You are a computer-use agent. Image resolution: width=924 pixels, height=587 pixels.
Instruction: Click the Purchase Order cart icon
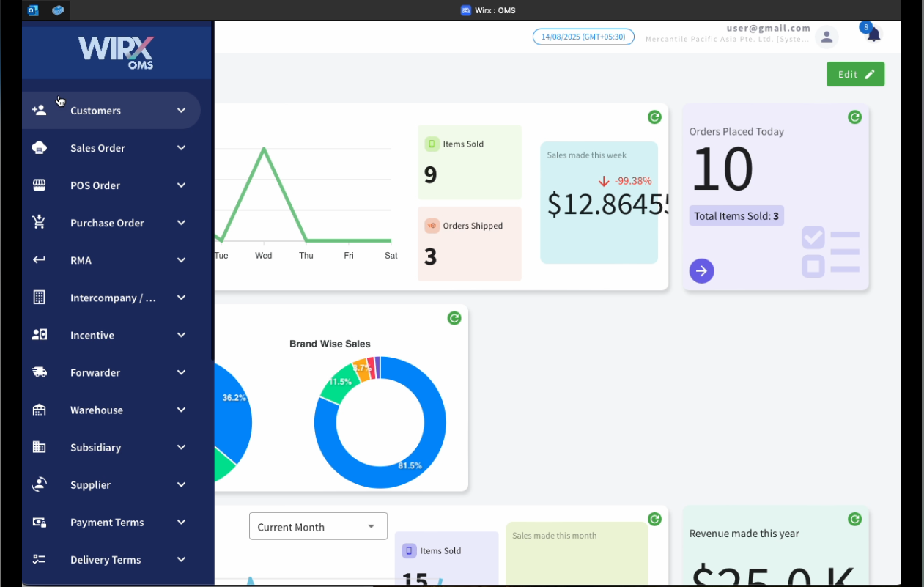point(40,223)
